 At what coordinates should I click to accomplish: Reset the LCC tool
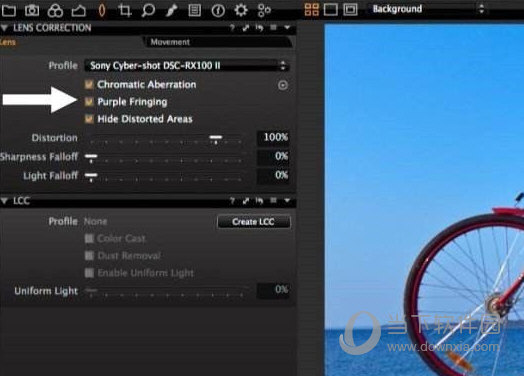tap(259, 201)
